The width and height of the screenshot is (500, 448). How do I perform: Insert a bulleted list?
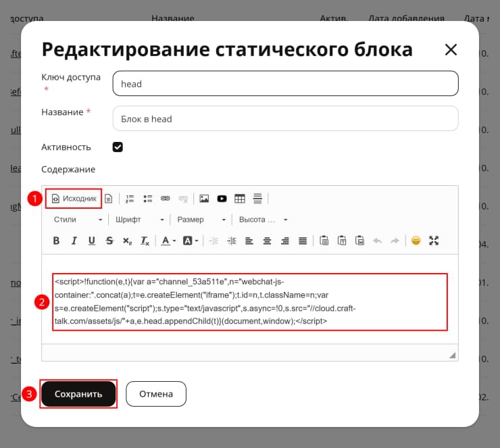click(147, 199)
